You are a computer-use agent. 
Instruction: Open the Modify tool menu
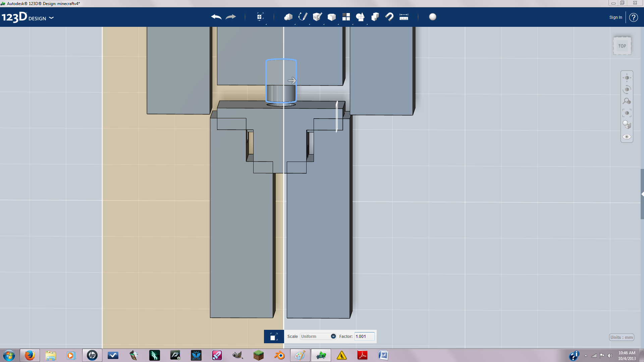pyautogui.click(x=332, y=17)
